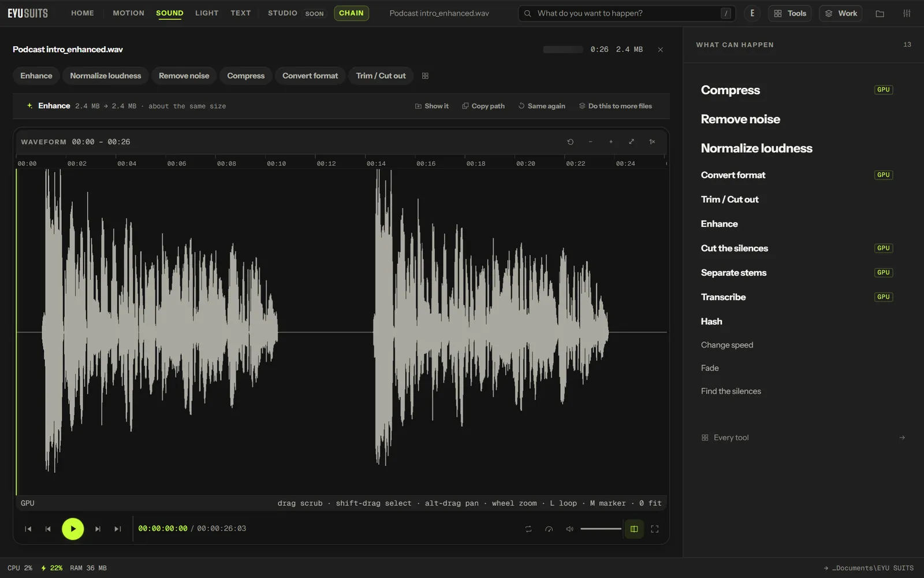Zoom out the waveform with minus icon
The width and height of the screenshot is (924, 578).
pyautogui.click(x=590, y=142)
